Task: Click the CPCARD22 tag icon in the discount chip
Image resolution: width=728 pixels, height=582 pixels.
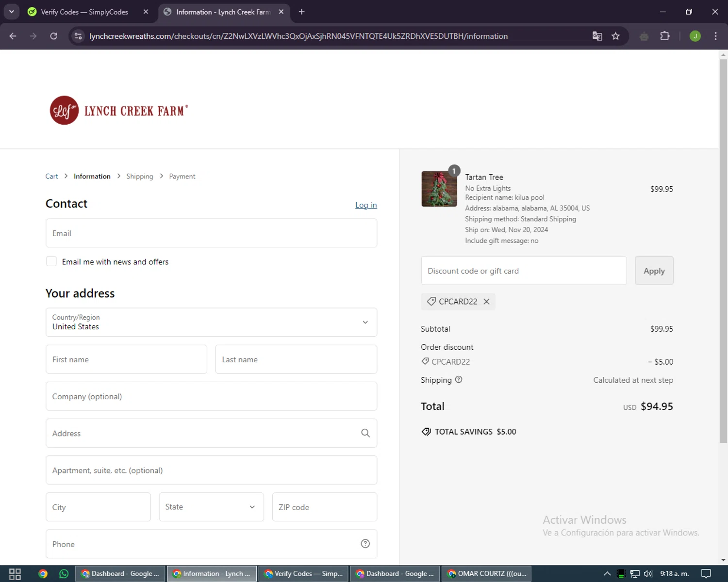Action: 431,302
